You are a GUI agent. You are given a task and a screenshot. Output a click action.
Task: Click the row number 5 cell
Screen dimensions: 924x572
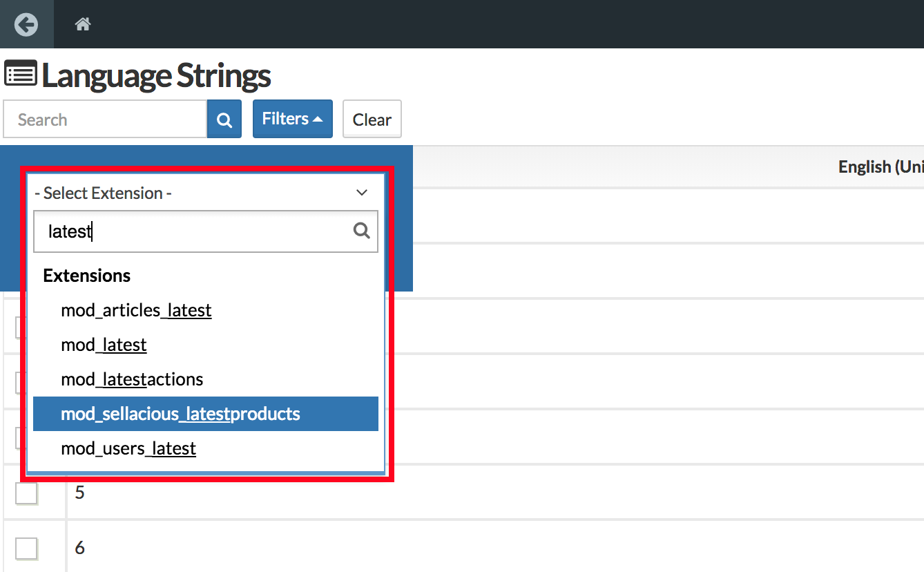click(79, 493)
